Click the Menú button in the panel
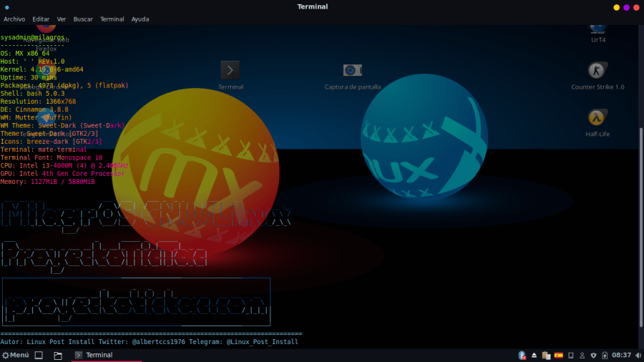The image size is (644, 362). 15,355
